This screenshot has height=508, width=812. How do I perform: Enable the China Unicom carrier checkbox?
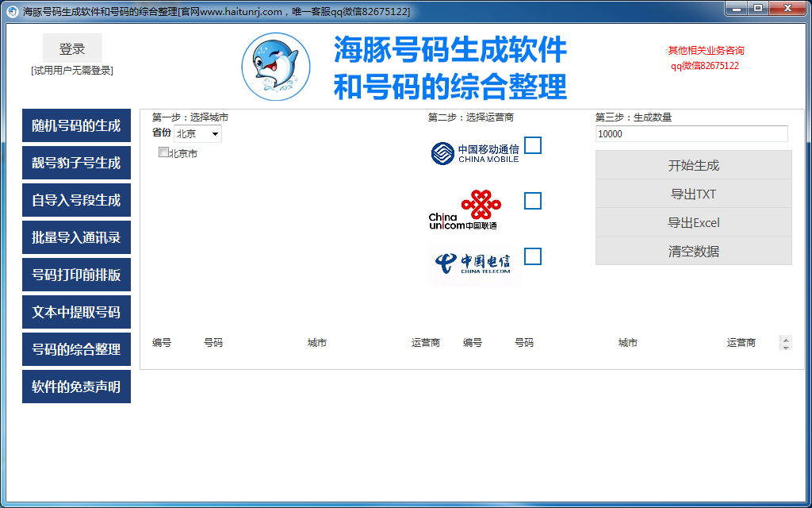click(x=533, y=201)
